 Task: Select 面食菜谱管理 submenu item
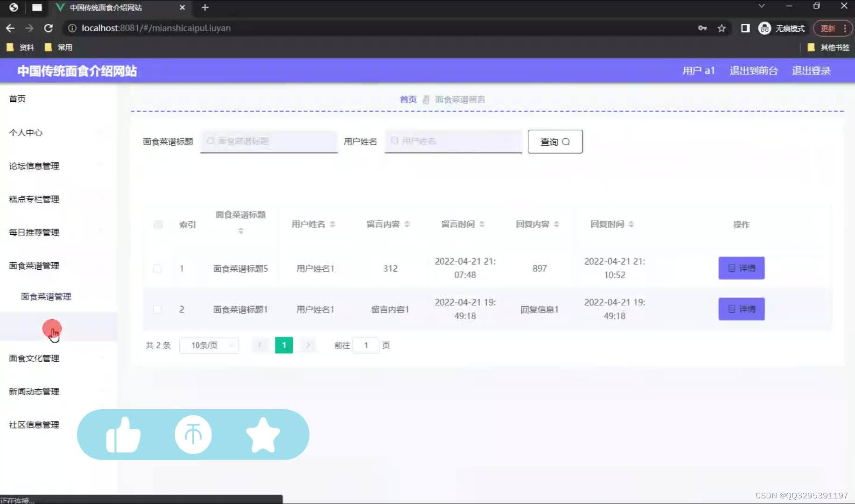click(x=46, y=297)
